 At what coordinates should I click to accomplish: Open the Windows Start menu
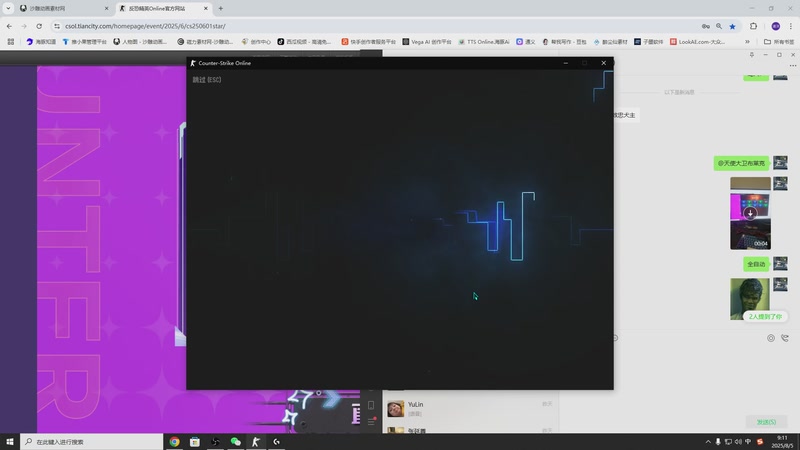click(x=10, y=442)
